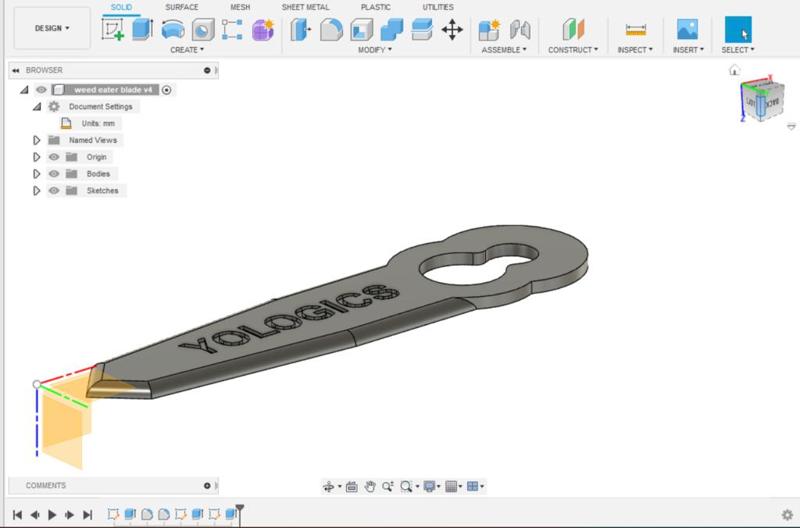
Task: Open the ViewCube options arrow
Action: (791, 127)
